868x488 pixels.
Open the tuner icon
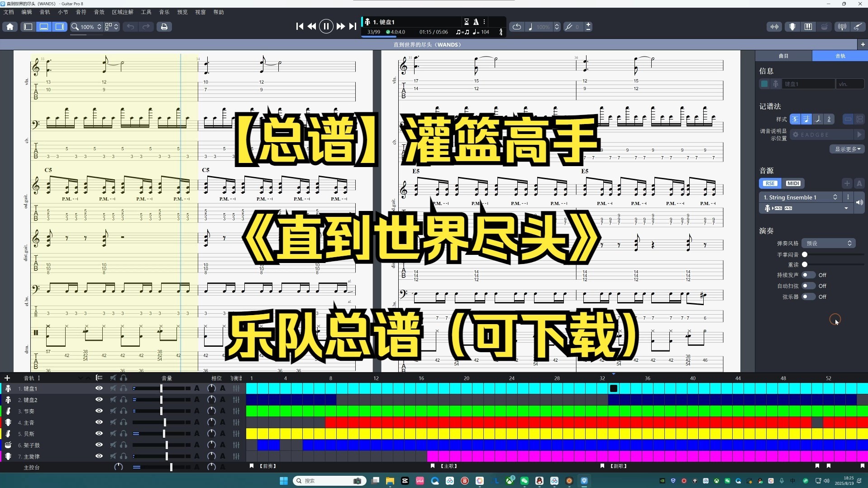(x=842, y=27)
